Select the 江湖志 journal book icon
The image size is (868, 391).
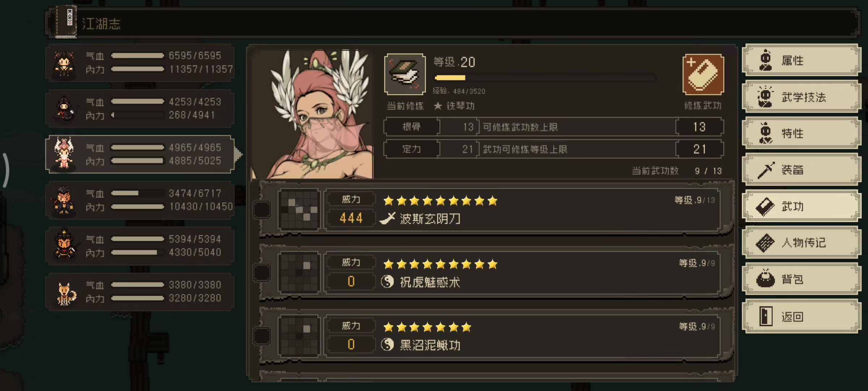[67, 21]
